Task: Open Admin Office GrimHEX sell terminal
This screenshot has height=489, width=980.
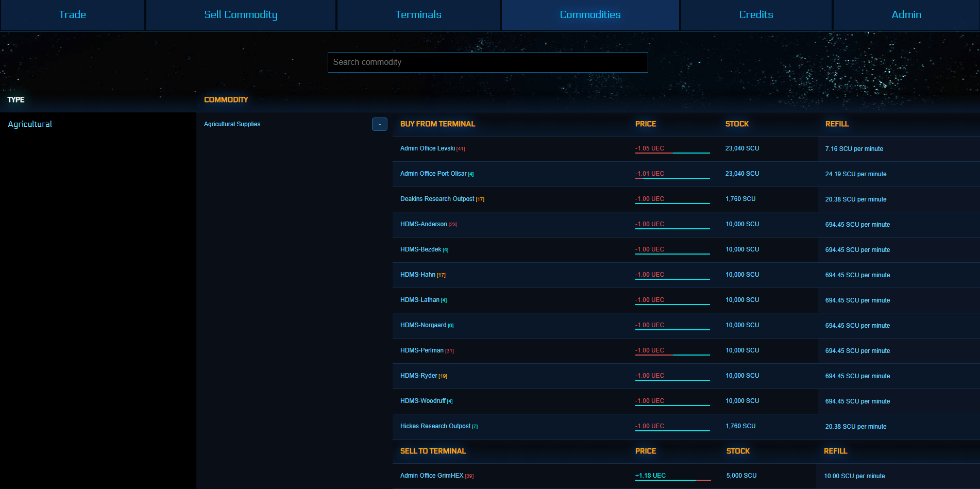Action: point(433,476)
